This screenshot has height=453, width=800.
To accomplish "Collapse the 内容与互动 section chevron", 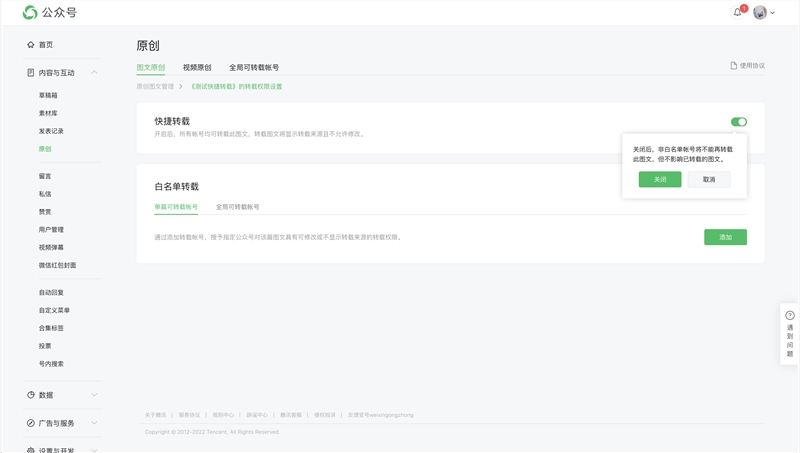I will coord(95,73).
